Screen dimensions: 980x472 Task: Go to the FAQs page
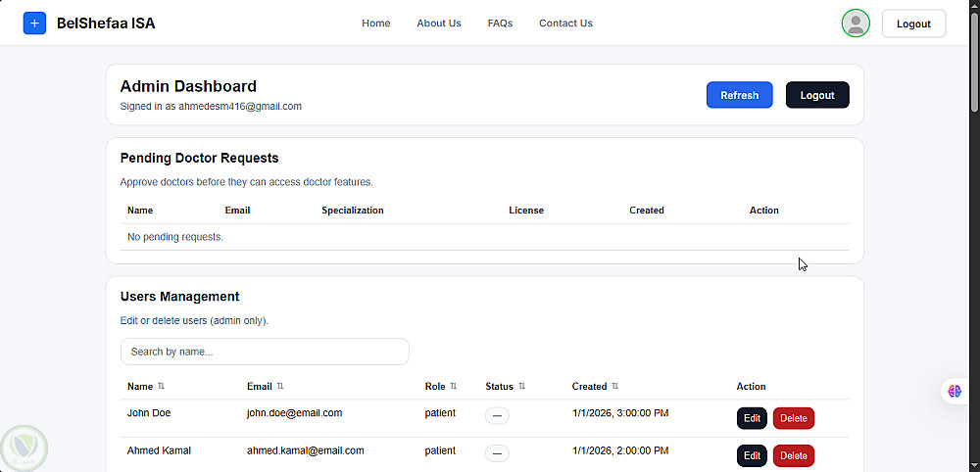pos(500,24)
